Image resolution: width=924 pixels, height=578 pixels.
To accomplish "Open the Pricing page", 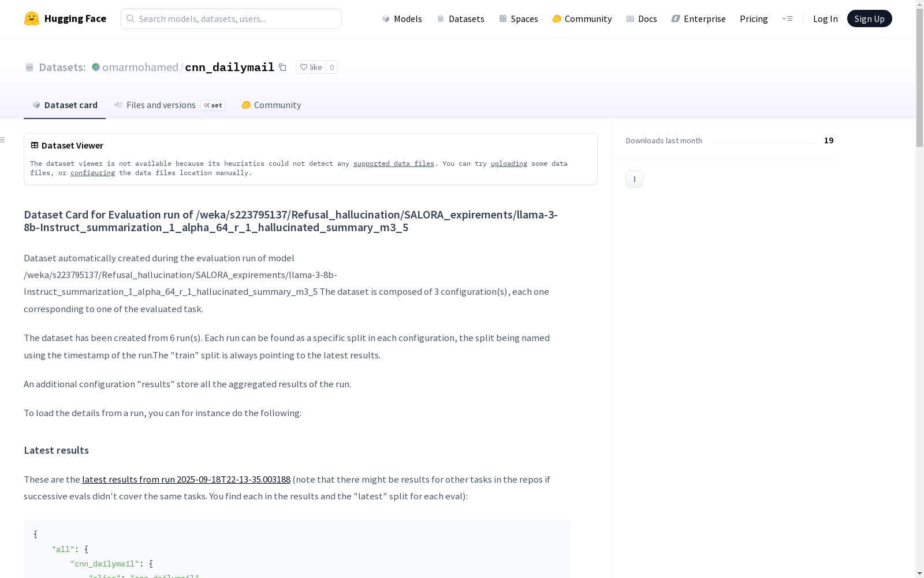I will point(754,18).
